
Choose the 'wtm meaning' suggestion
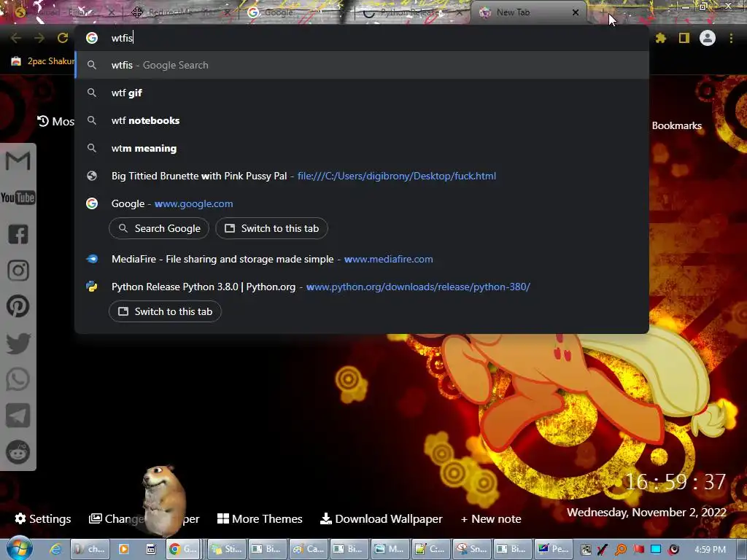pyautogui.click(x=362, y=148)
